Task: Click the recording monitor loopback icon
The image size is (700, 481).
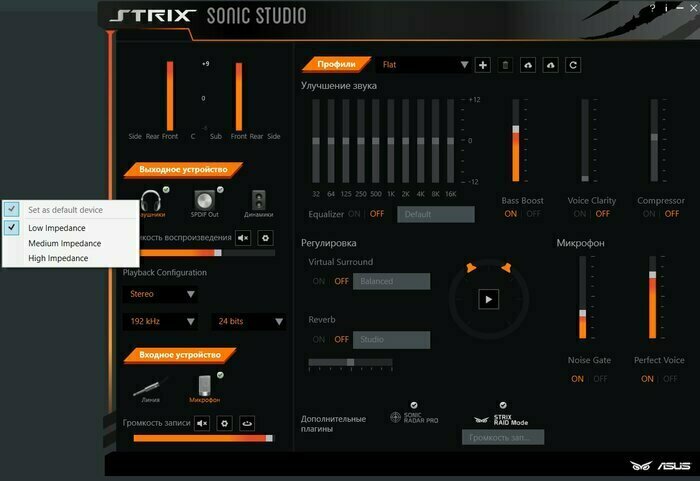Action: (x=247, y=423)
